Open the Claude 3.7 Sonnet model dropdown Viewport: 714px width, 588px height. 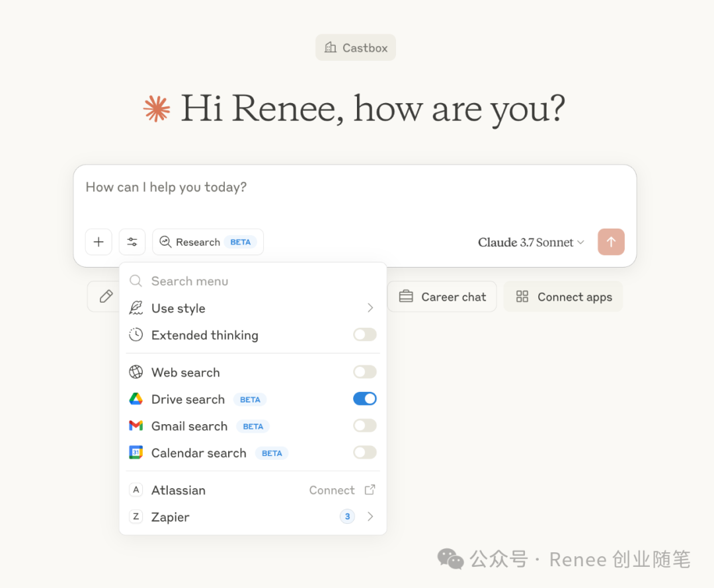click(x=531, y=242)
